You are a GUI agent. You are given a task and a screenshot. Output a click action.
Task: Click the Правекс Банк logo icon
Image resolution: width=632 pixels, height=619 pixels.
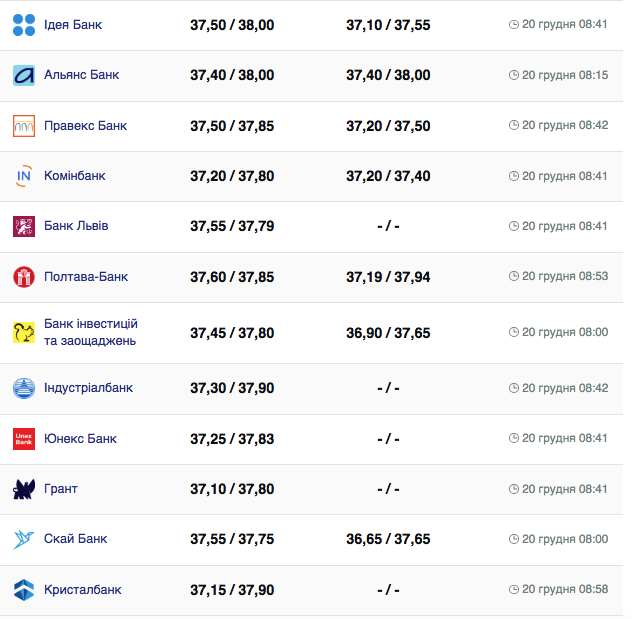24,126
